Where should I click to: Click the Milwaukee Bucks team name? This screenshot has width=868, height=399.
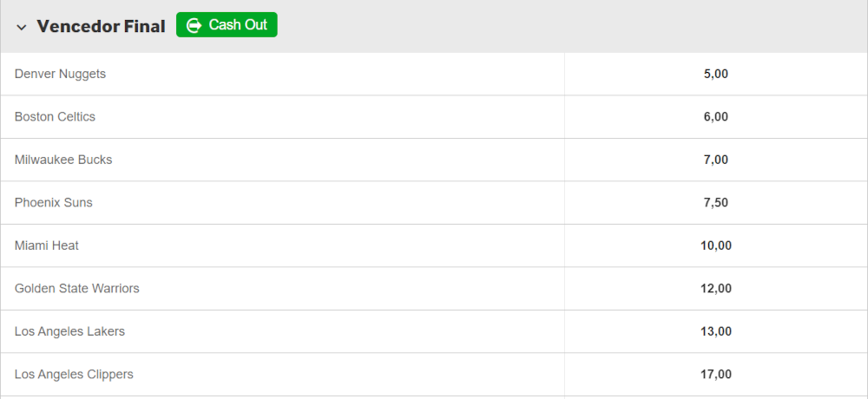click(x=63, y=160)
